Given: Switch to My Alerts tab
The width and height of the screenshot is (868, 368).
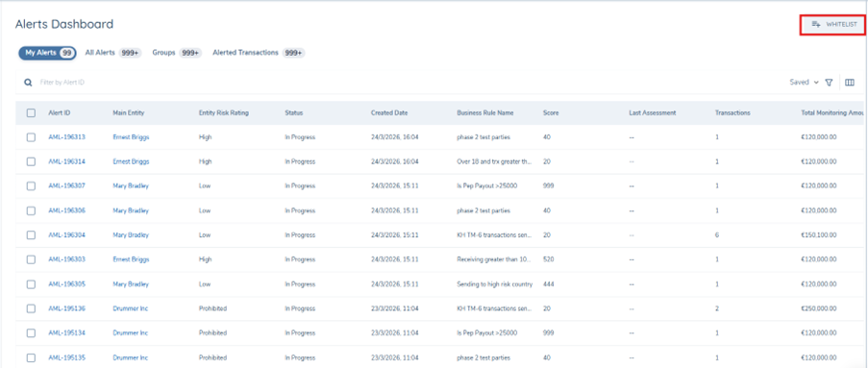Looking at the screenshot, I should tap(47, 53).
